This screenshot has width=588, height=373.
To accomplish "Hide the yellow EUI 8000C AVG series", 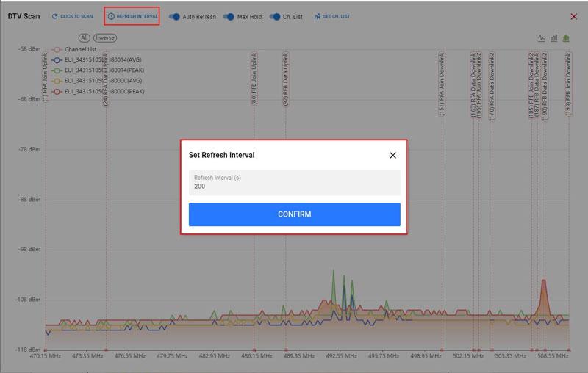I will pyautogui.click(x=96, y=81).
